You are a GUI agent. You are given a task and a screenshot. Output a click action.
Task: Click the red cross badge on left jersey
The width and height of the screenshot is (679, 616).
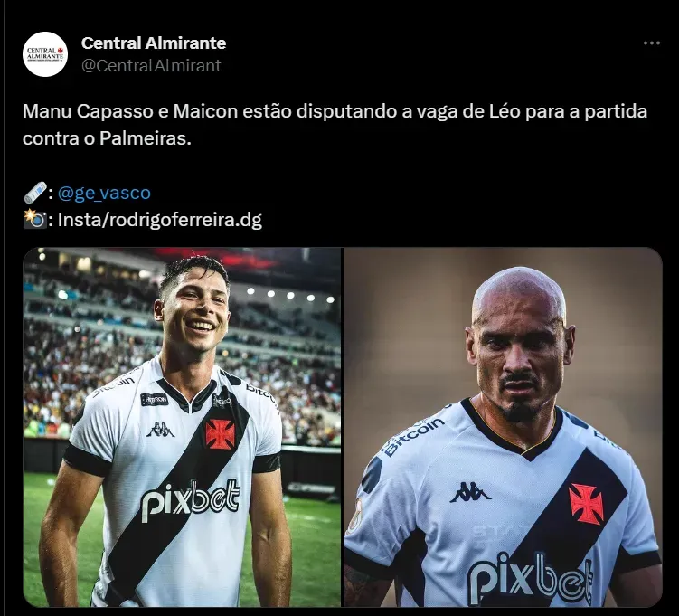220,433
